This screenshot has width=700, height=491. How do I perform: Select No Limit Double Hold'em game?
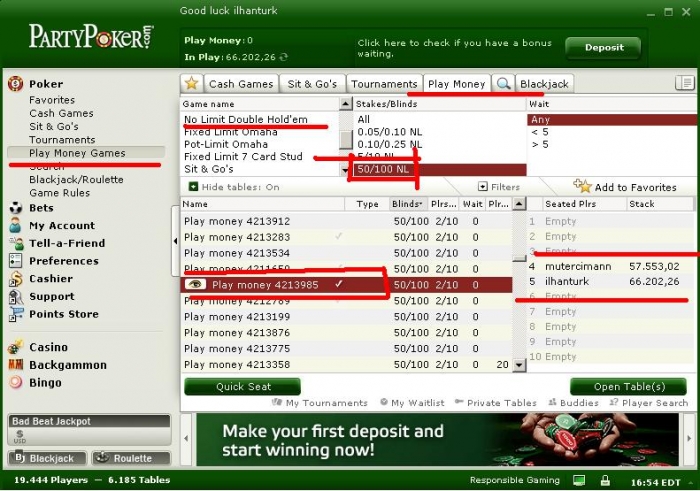pyautogui.click(x=246, y=119)
